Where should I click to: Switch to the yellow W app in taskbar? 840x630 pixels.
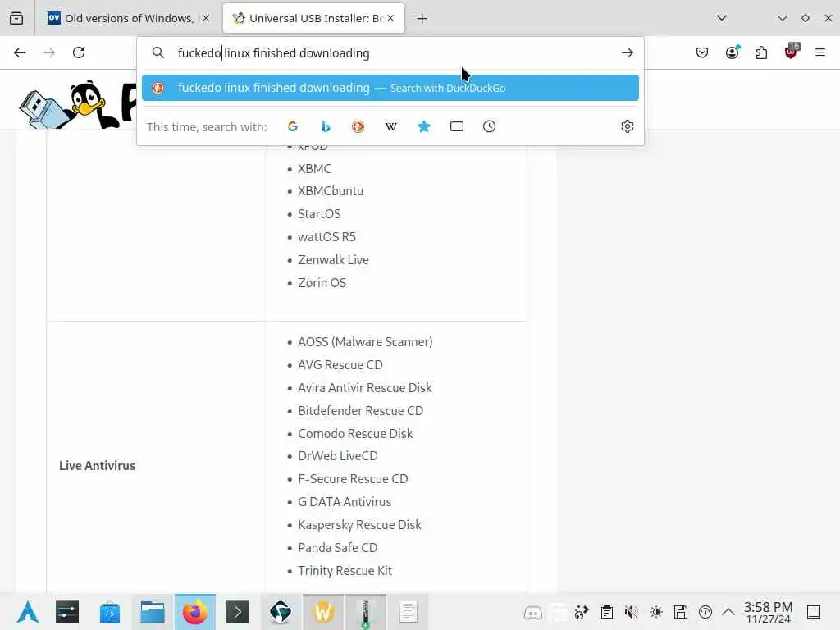pos(323,612)
